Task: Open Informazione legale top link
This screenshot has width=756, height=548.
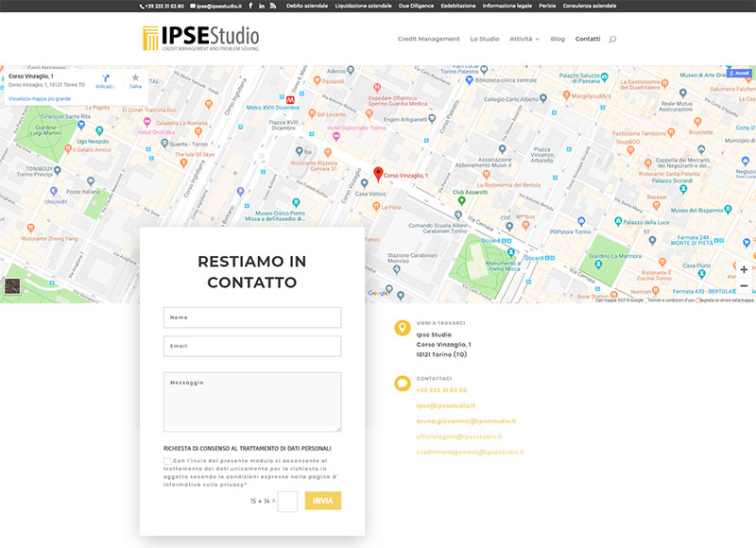Action: pyautogui.click(x=507, y=6)
